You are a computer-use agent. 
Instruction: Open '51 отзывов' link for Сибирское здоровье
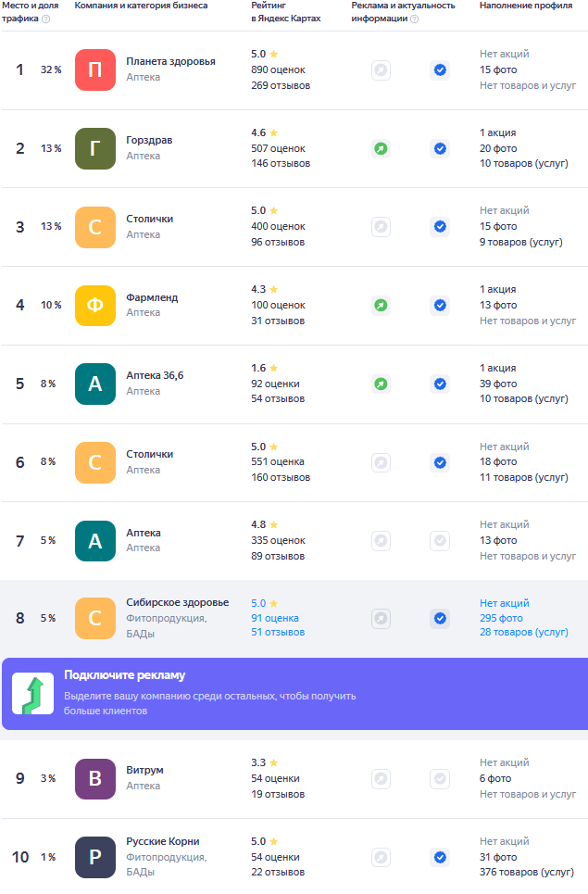(278, 633)
